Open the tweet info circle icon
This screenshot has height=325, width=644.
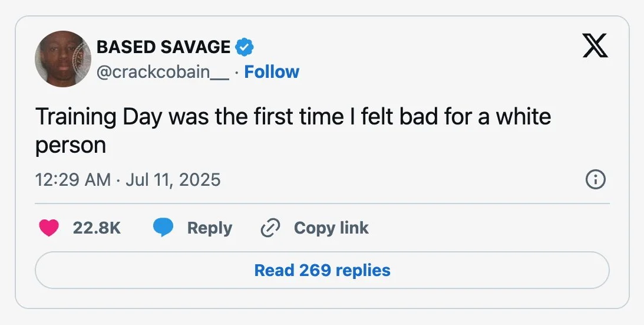click(x=596, y=180)
